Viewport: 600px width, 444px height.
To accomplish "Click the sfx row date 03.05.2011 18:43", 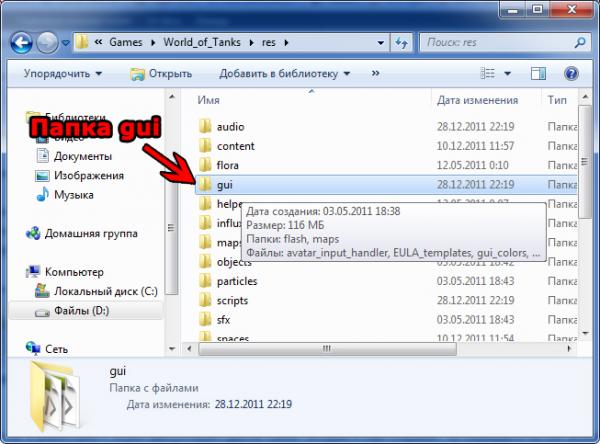I will click(x=476, y=320).
